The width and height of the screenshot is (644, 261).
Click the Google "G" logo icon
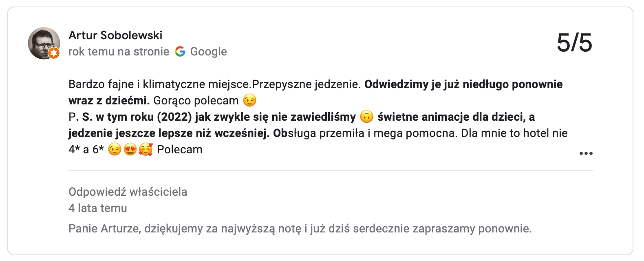(x=180, y=52)
